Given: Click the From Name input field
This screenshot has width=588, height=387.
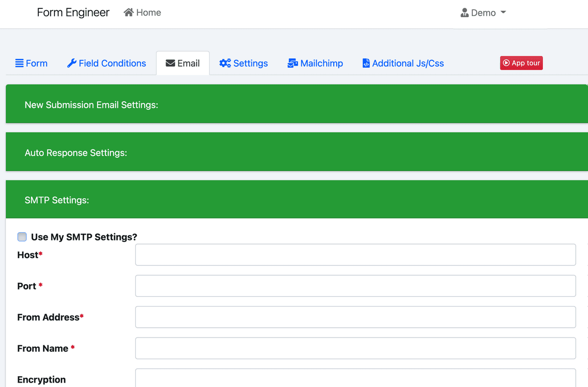Looking at the screenshot, I should point(355,348).
